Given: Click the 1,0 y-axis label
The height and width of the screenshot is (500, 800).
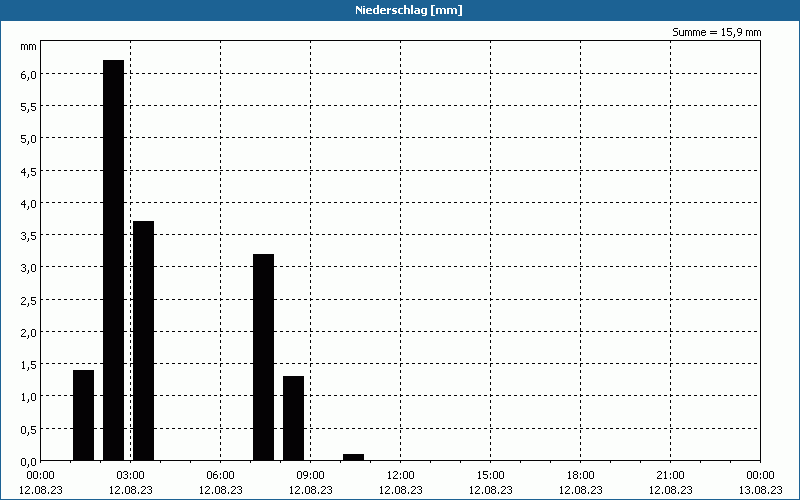Looking at the screenshot, I should tap(29, 397).
